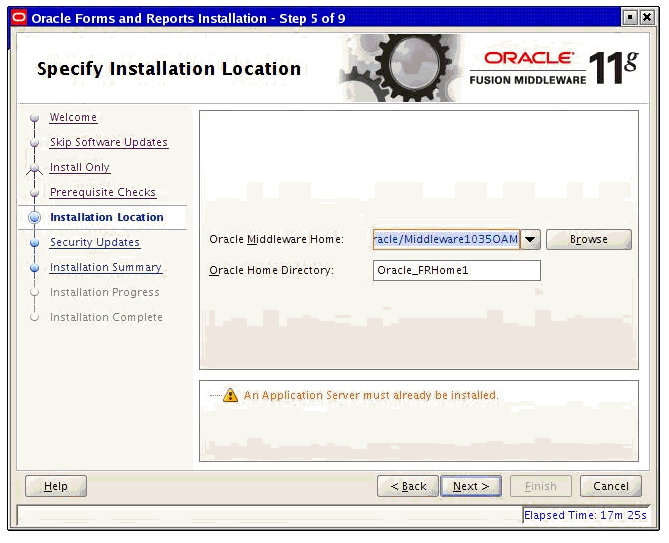Image resolution: width=669 pixels, height=543 pixels.
Task: Browse for the Middleware Home folder
Action: [x=589, y=239]
